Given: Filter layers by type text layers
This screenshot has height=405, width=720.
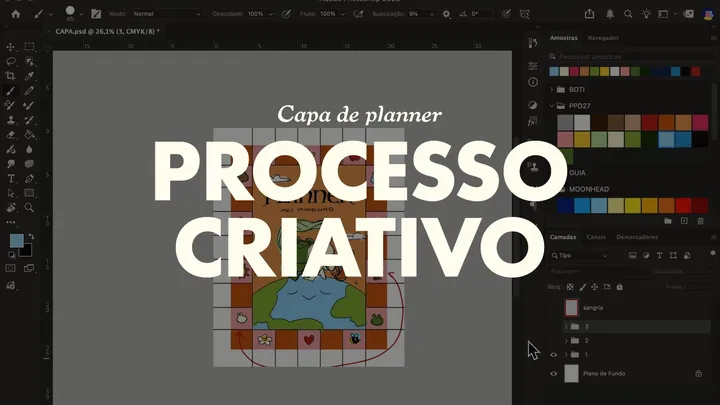Looking at the screenshot, I should click(659, 255).
